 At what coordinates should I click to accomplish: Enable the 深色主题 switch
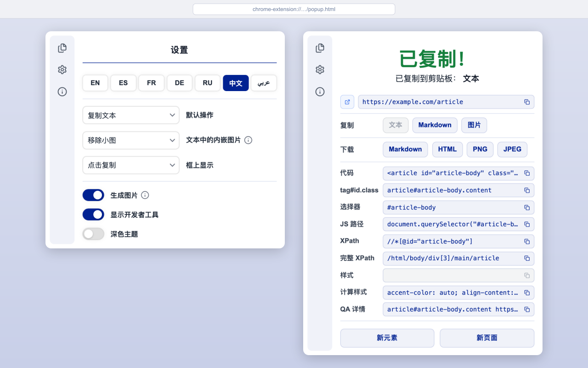pyautogui.click(x=93, y=234)
